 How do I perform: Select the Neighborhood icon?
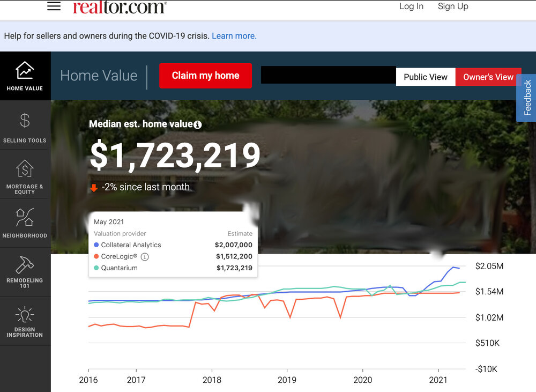click(25, 217)
